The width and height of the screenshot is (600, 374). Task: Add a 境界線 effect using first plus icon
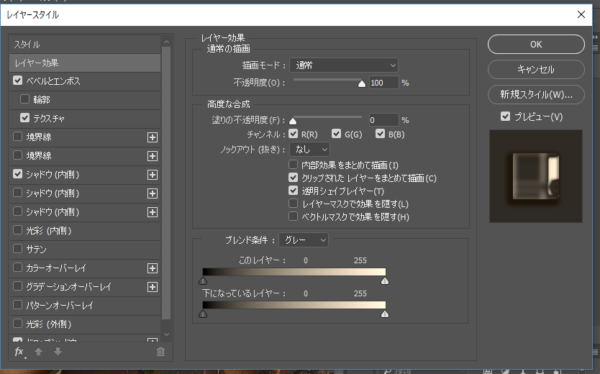pyautogui.click(x=152, y=137)
